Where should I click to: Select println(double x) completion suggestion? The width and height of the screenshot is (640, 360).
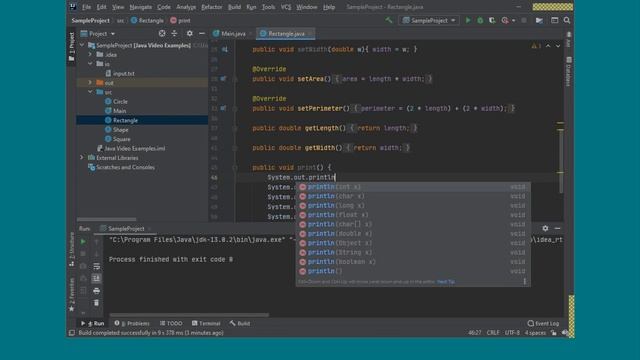(x=413, y=234)
